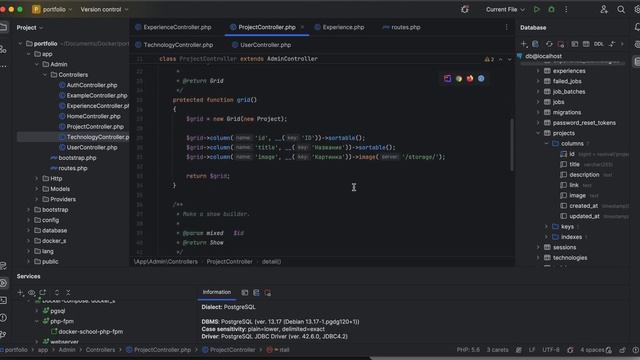Open editor tabs options three-dot menu
The image size is (640, 360).
(507, 27)
